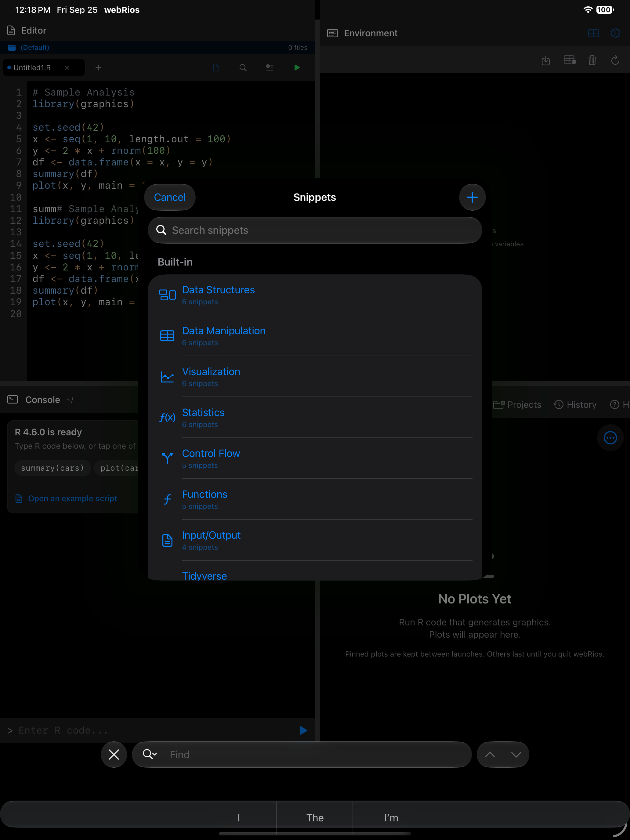Click the Visualization chart icon

(167, 377)
